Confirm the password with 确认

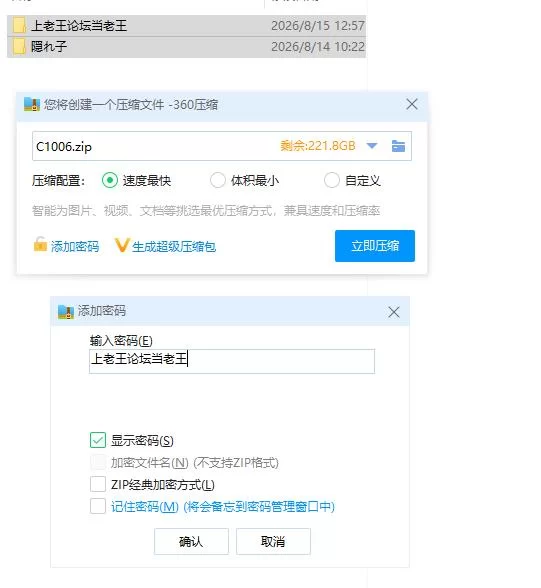pyautogui.click(x=191, y=542)
